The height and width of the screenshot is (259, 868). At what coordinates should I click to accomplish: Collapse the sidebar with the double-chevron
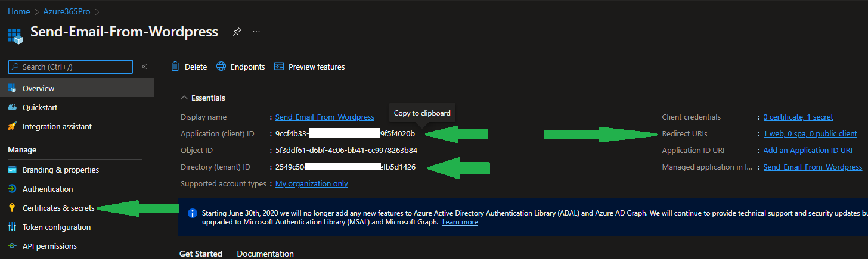[144, 67]
